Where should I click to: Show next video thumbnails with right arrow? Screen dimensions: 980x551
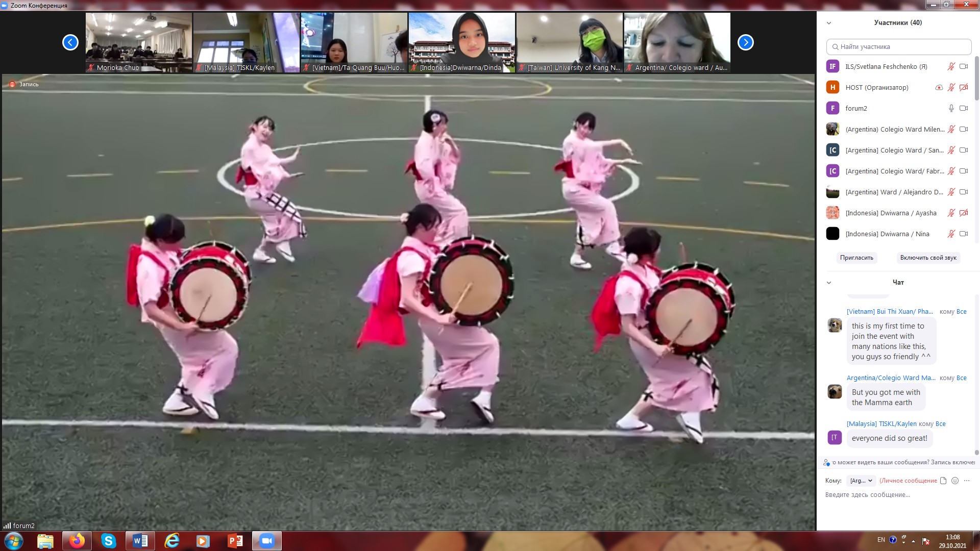tap(746, 42)
